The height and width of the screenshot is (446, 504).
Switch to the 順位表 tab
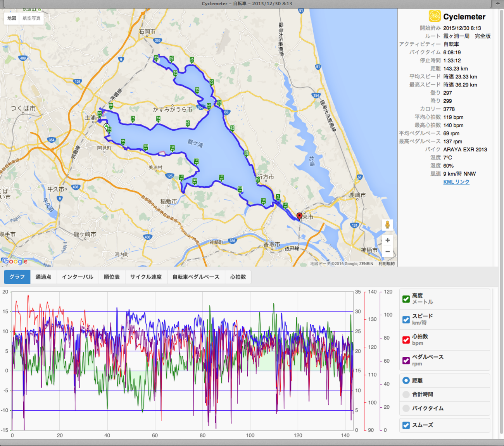[112, 277]
